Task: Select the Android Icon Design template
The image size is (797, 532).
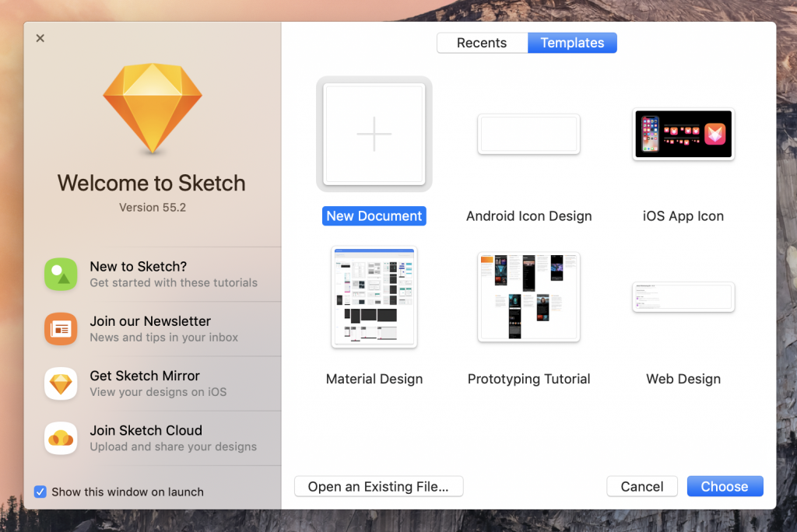Action: 528,134
